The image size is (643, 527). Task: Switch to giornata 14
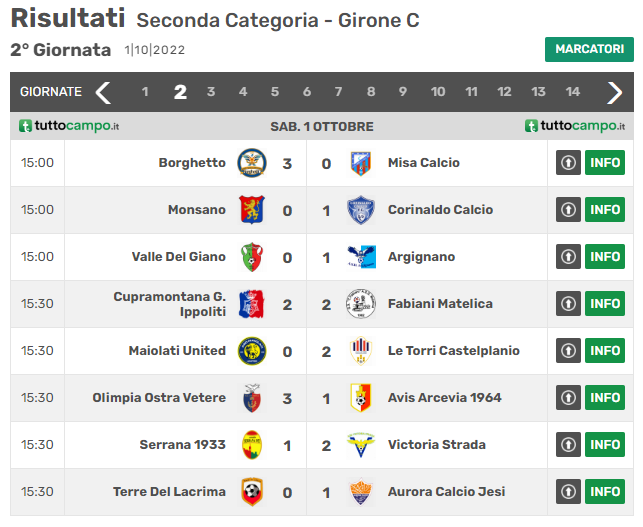coord(572,91)
